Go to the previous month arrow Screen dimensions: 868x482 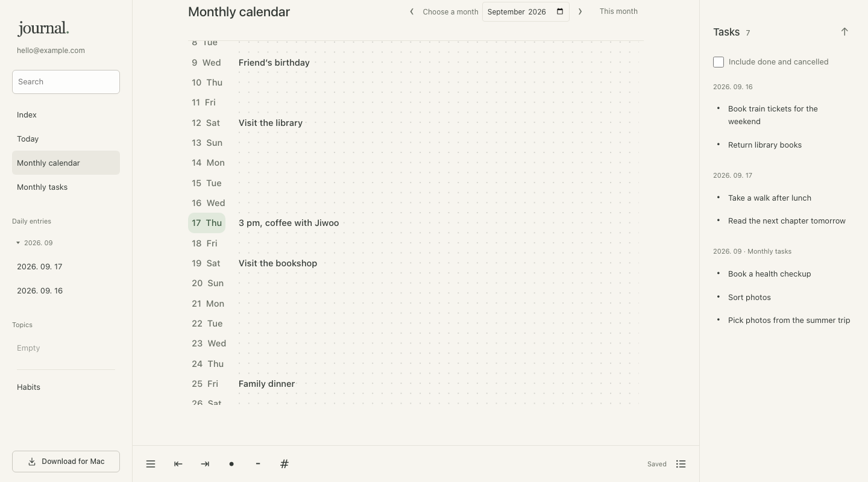pos(412,11)
